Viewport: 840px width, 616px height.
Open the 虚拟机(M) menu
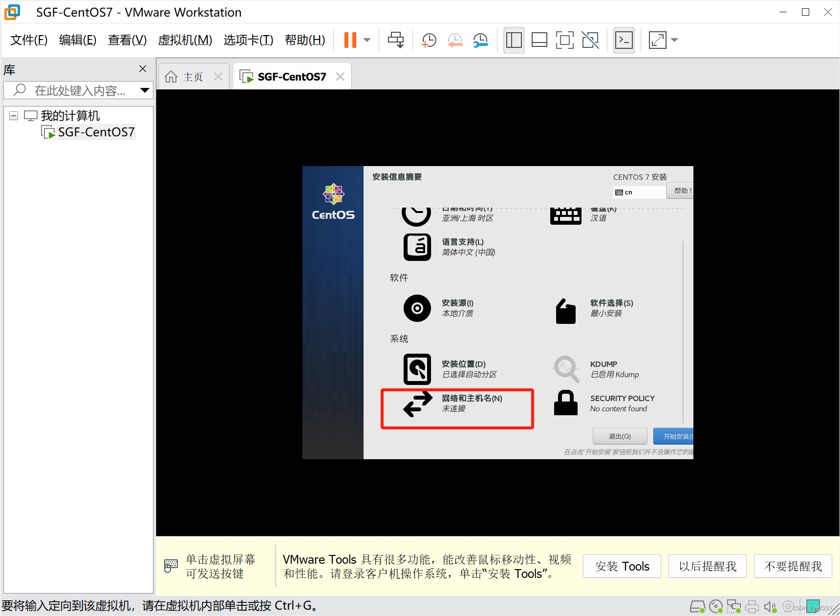click(x=185, y=40)
